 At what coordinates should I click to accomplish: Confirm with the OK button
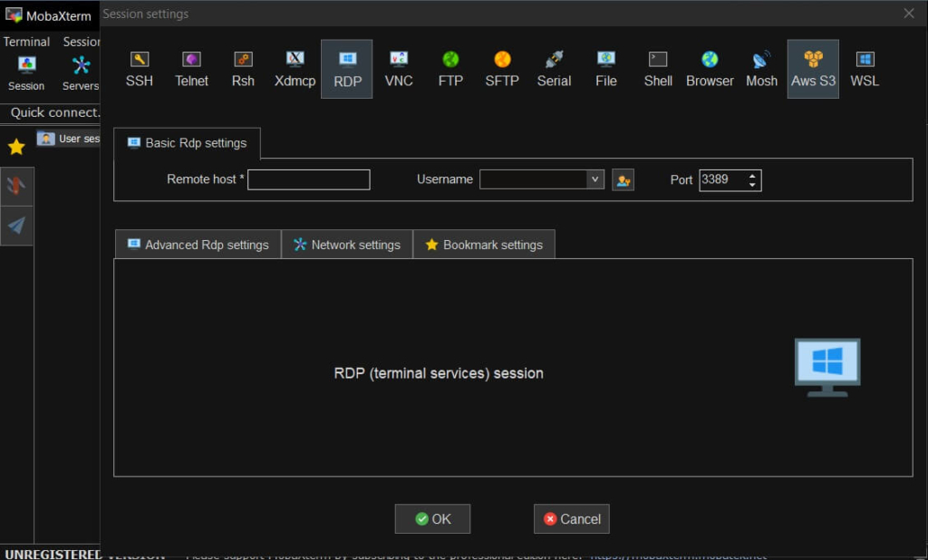pyautogui.click(x=432, y=519)
